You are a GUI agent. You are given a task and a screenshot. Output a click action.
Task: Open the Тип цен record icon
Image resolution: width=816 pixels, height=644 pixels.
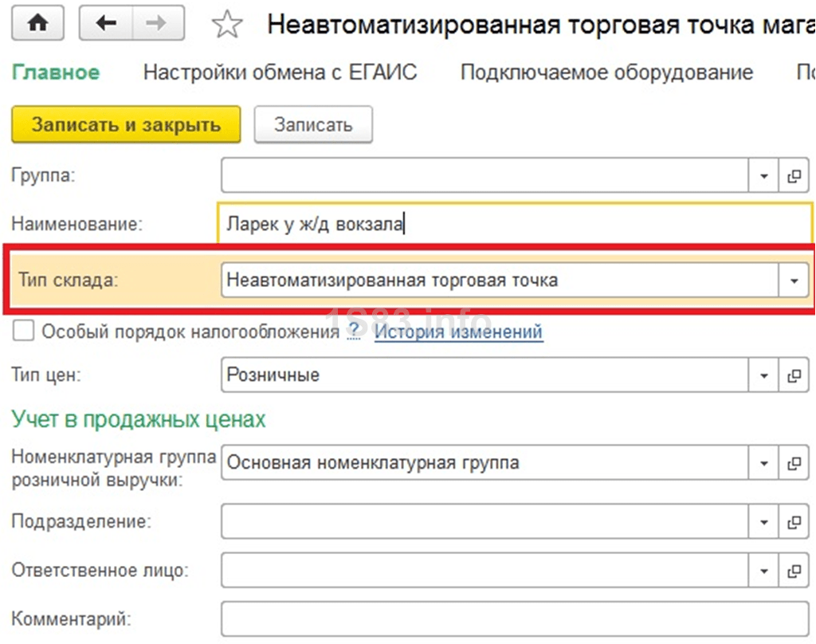(x=793, y=375)
